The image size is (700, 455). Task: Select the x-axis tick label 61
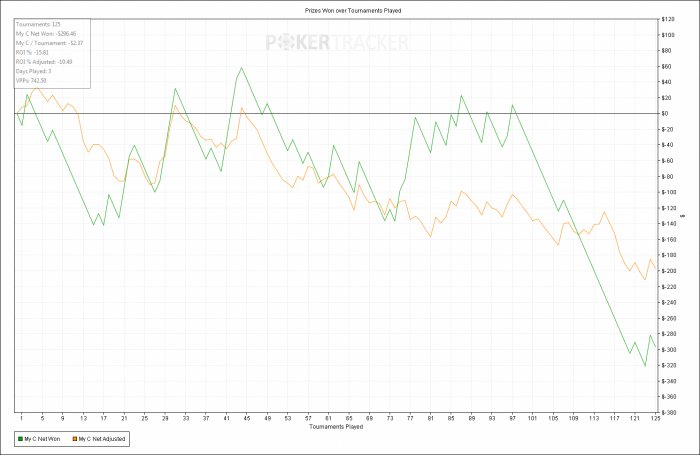(x=329, y=418)
